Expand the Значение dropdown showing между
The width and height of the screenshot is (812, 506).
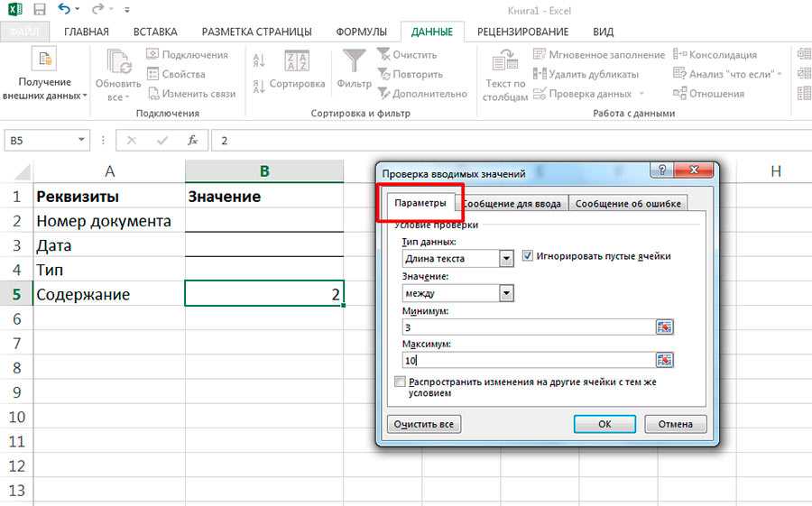click(x=506, y=293)
